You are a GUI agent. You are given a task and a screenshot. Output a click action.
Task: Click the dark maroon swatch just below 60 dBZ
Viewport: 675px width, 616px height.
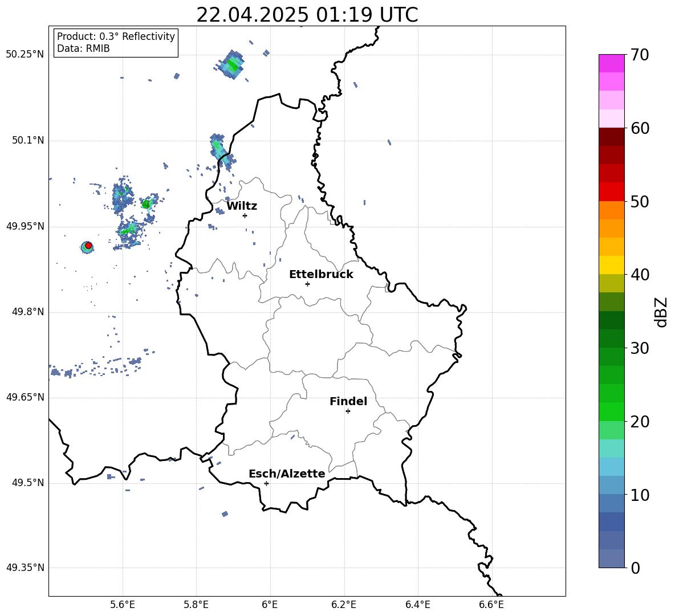point(611,137)
